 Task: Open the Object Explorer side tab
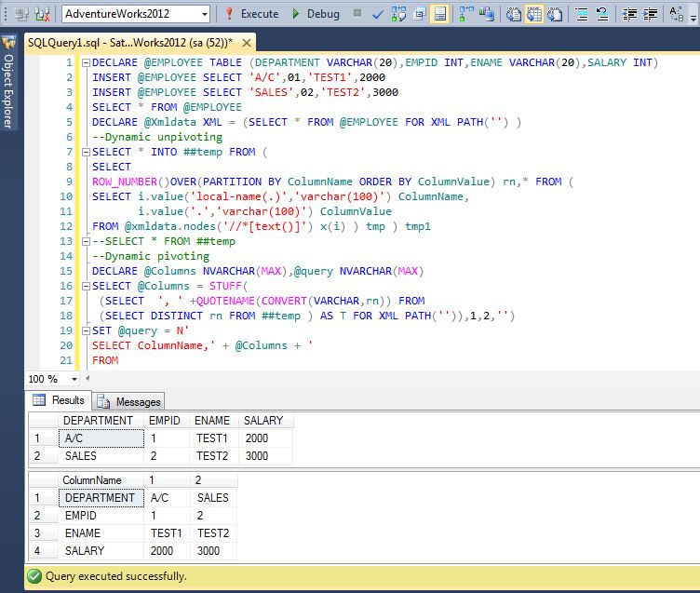click(x=8, y=89)
